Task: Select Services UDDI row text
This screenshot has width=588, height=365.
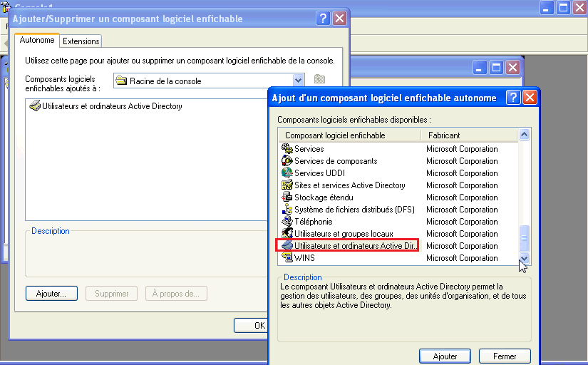Action: [x=319, y=173]
